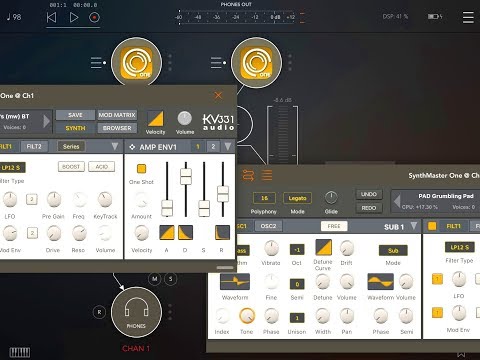The height and width of the screenshot is (360, 480).
Task: Click the oscillator Waveform display
Action: [235, 282]
